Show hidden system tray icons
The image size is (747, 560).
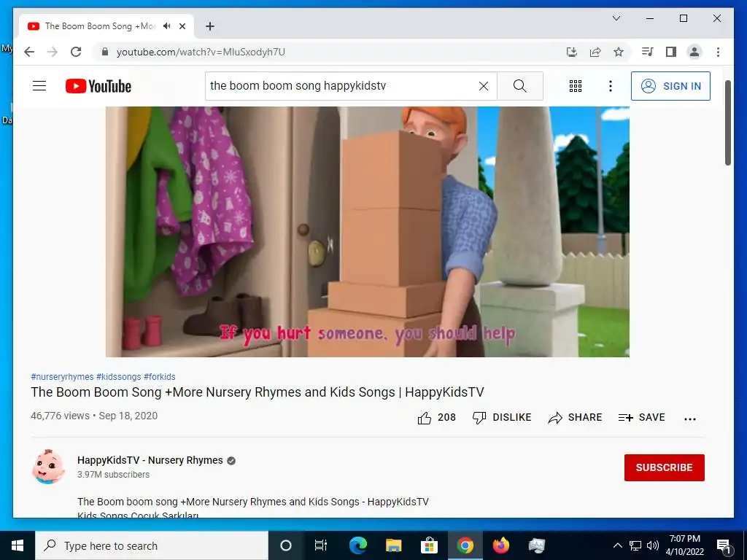617,545
